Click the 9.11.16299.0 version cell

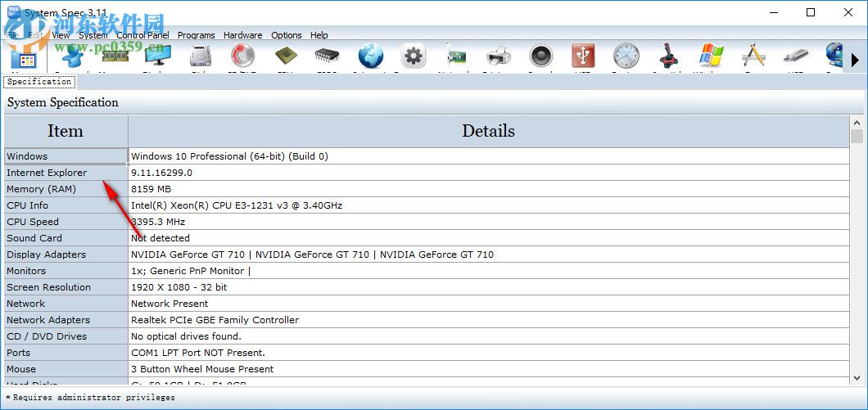tap(489, 173)
